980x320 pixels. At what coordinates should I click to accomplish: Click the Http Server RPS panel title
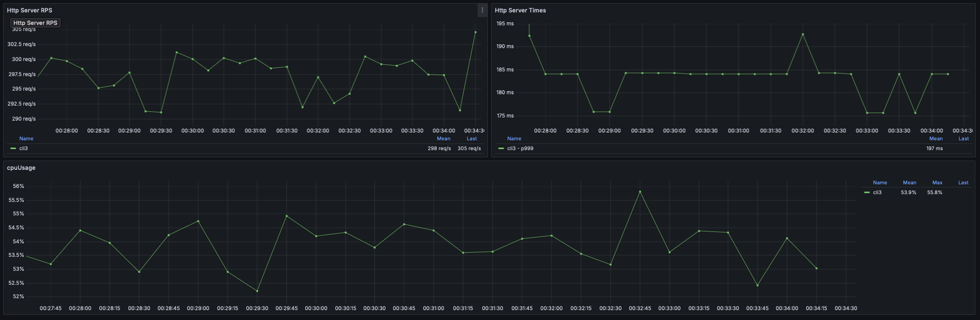coord(29,10)
